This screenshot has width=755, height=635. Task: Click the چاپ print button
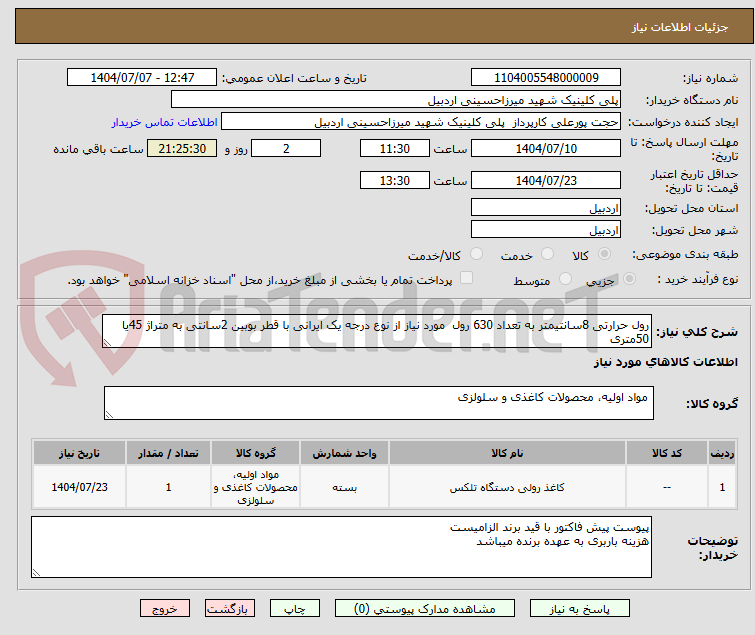(x=295, y=609)
